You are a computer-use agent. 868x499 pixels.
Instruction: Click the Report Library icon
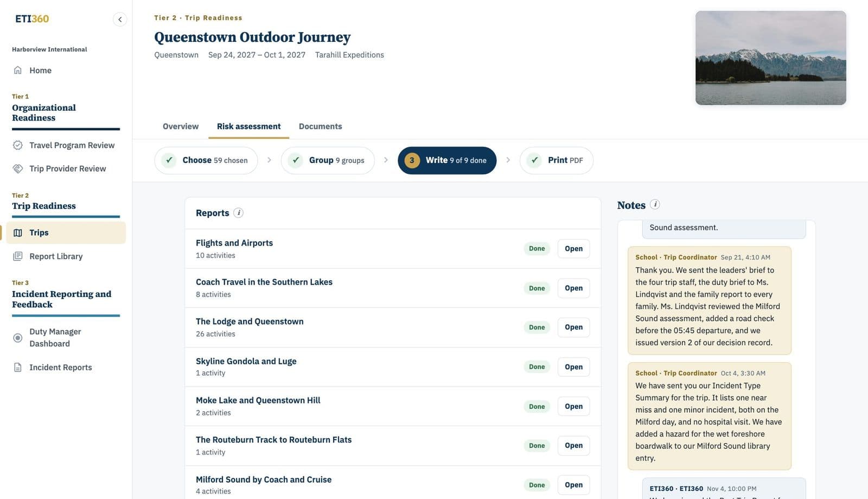pos(18,256)
